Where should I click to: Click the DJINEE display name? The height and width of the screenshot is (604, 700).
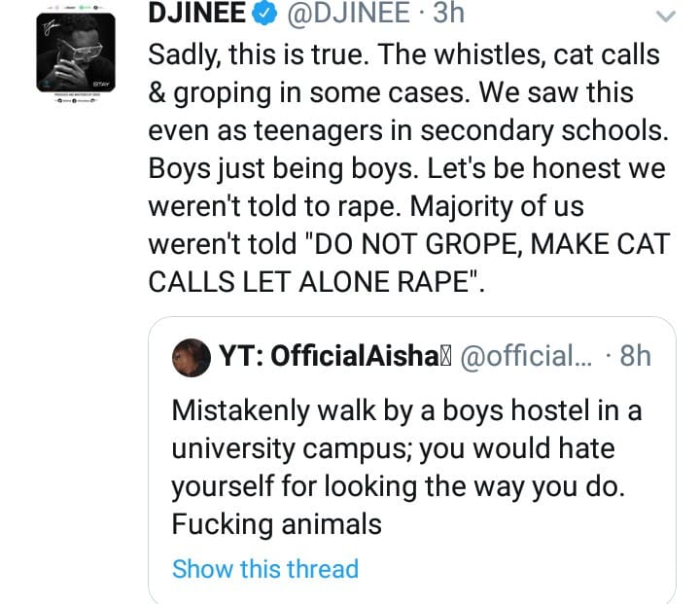197,15
